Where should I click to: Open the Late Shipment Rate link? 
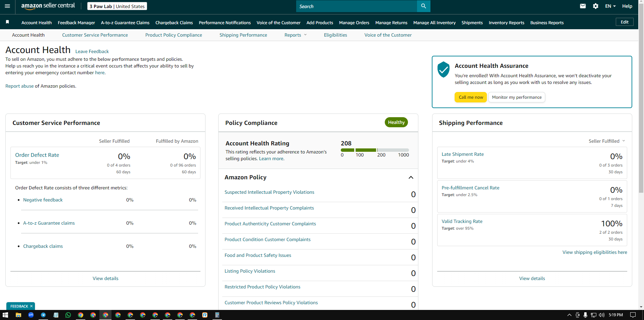click(463, 154)
